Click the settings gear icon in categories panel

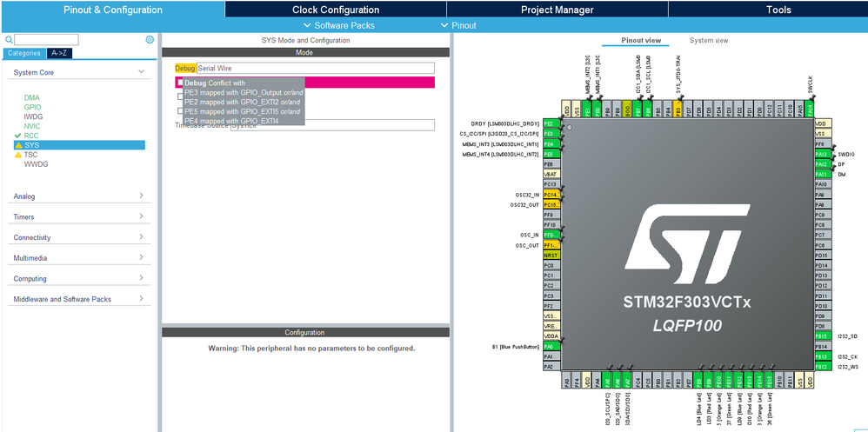click(150, 40)
